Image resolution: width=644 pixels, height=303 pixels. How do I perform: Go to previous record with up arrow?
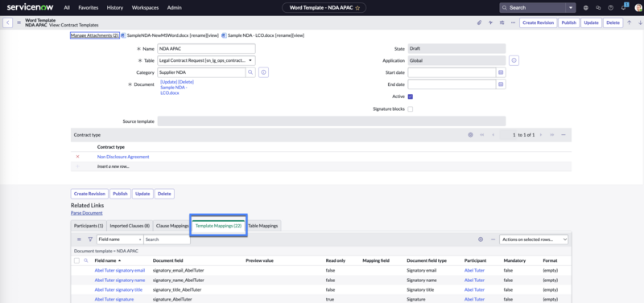coord(629,23)
